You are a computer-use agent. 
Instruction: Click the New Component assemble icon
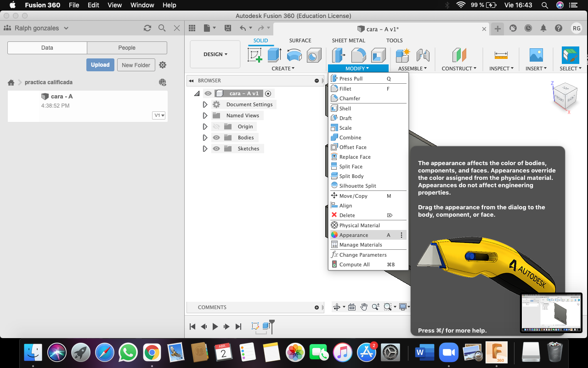click(403, 55)
